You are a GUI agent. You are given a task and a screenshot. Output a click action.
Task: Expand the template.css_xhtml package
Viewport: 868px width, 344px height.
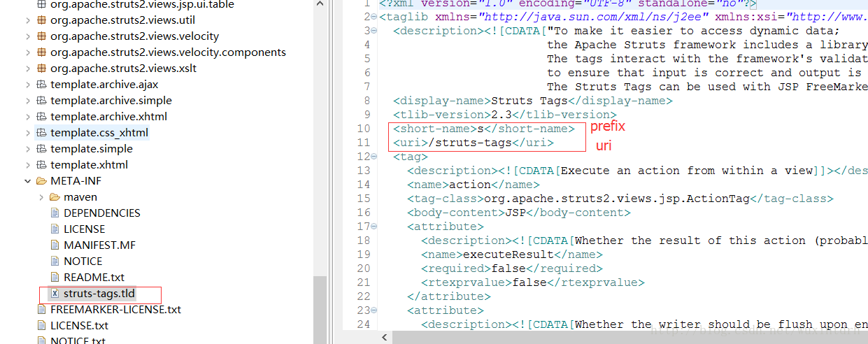click(28, 133)
